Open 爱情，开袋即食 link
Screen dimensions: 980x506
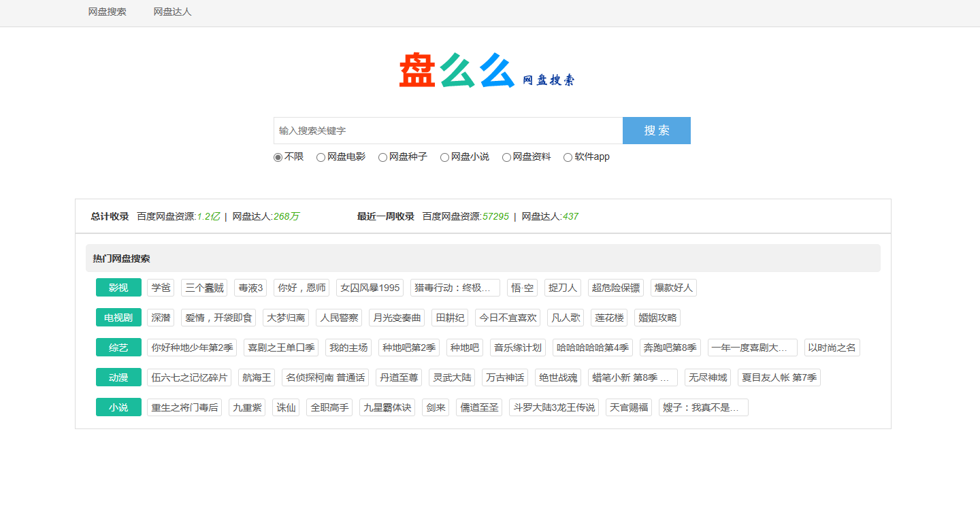[x=218, y=318]
